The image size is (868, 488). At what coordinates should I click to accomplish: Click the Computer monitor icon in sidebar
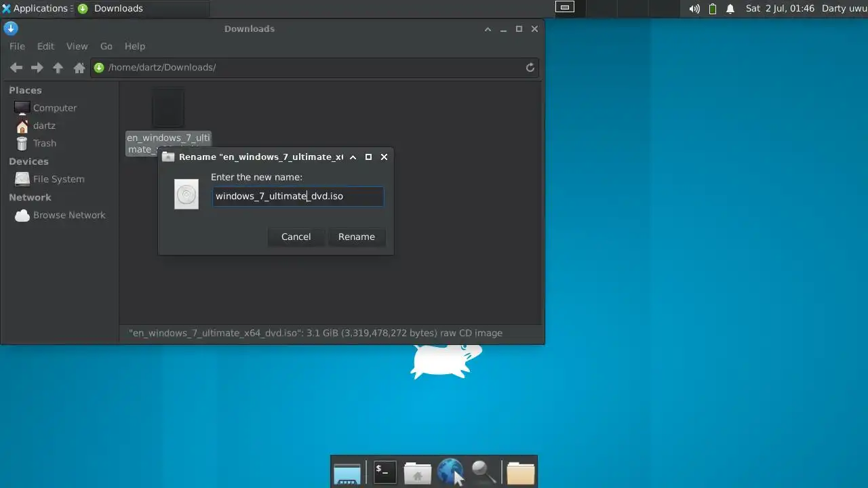pos(22,108)
